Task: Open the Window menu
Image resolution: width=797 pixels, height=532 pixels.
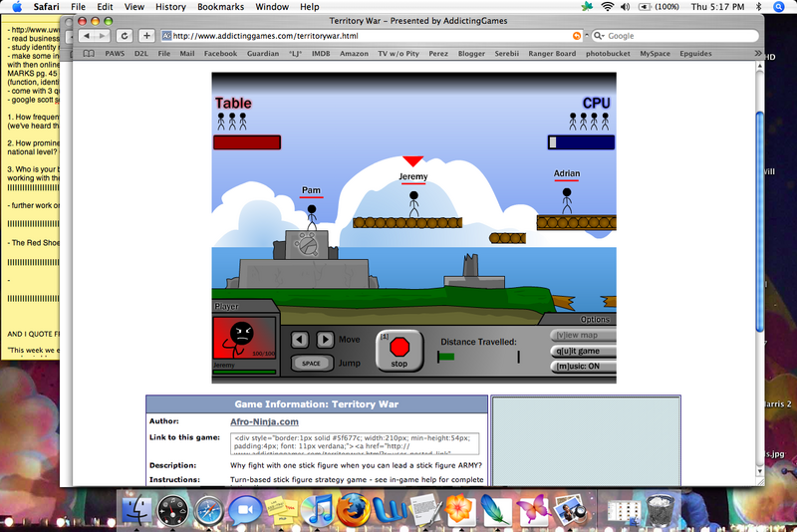Action: 272,7
